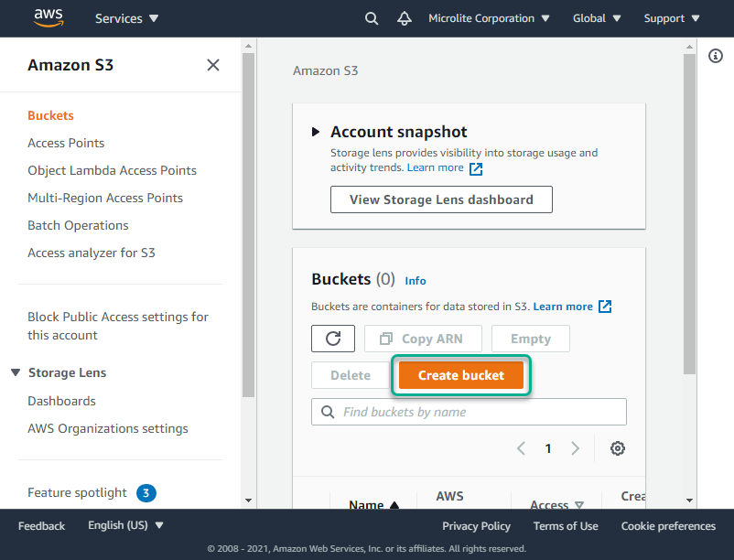Open the Global region dropdown

597,18
